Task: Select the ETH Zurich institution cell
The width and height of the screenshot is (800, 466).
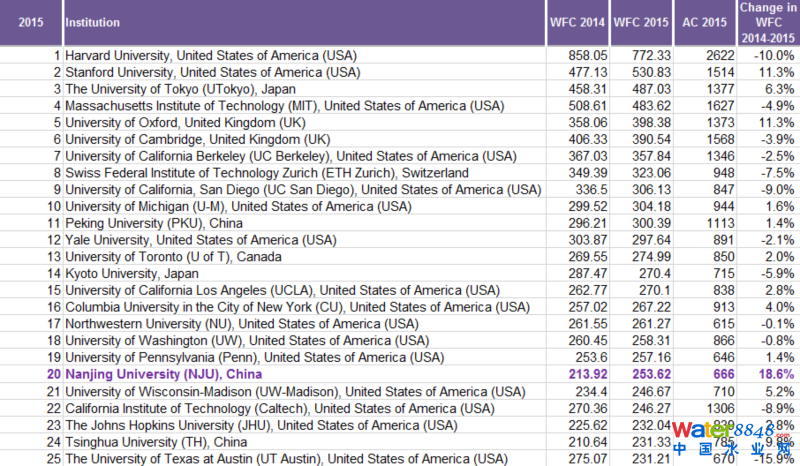Action: pos(267,173)
